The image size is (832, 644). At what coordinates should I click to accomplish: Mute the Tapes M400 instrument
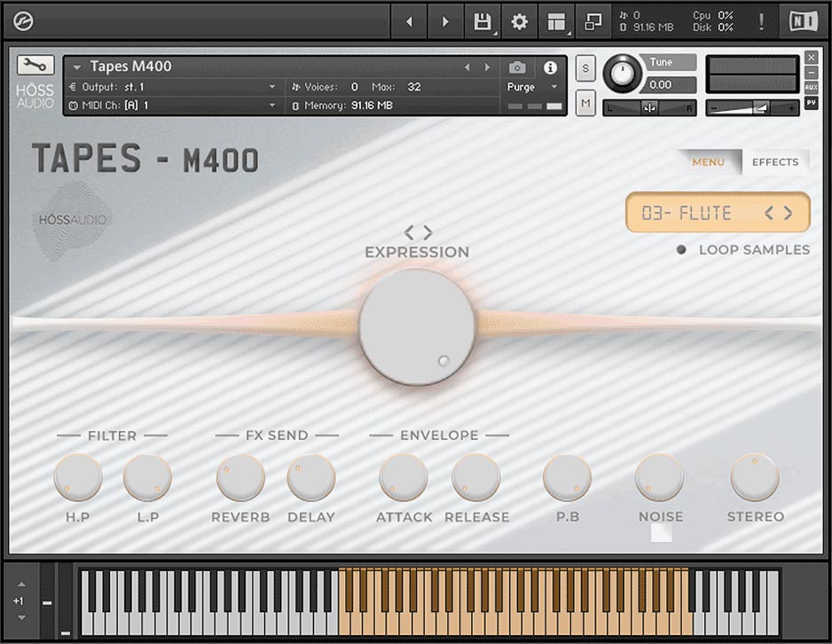tap(585, 103)
